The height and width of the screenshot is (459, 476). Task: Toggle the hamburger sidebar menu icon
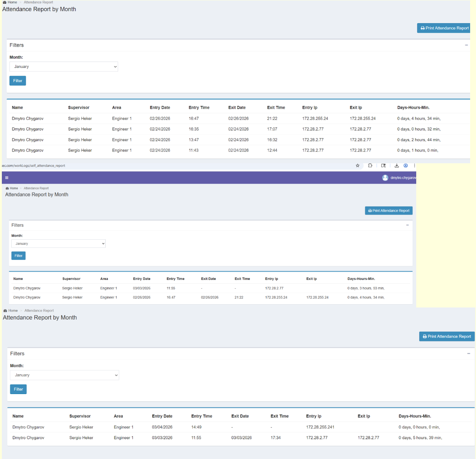click(x=7, y=178)
